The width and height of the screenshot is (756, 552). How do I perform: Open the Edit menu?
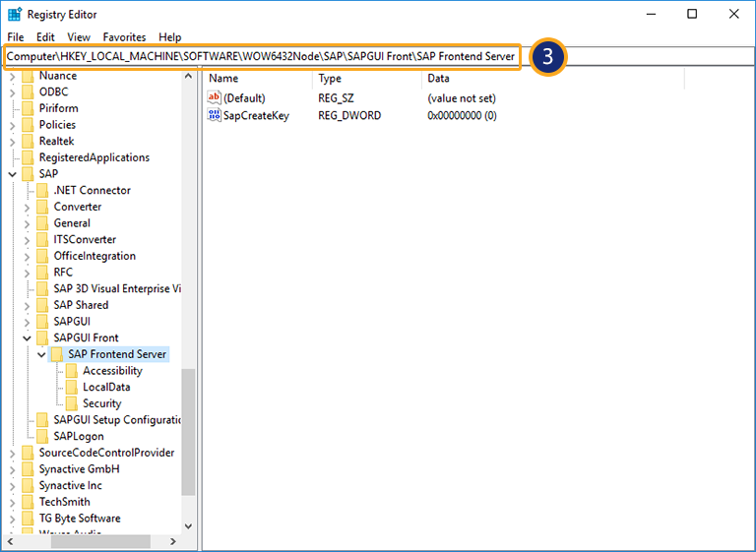45,36
